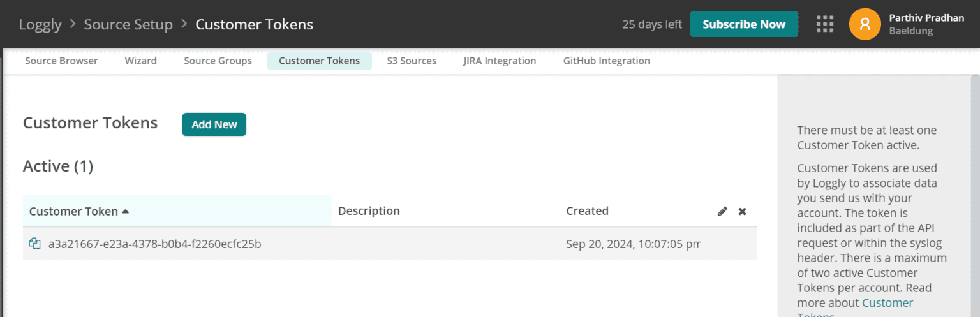Select the S3 Sources tab
The width and height of the screenshot is (980, 317).
tap(412, 61)
